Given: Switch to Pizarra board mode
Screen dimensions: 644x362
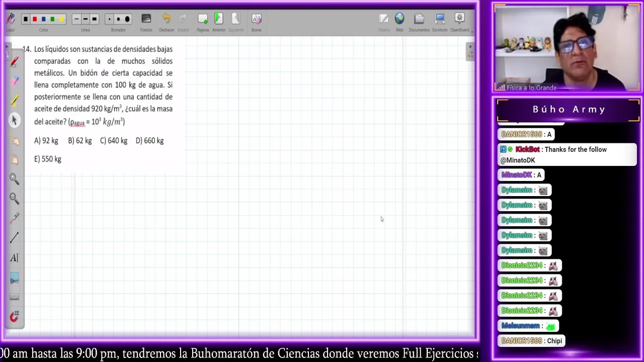Looking at the screenshot, I should tap(384, 22).
